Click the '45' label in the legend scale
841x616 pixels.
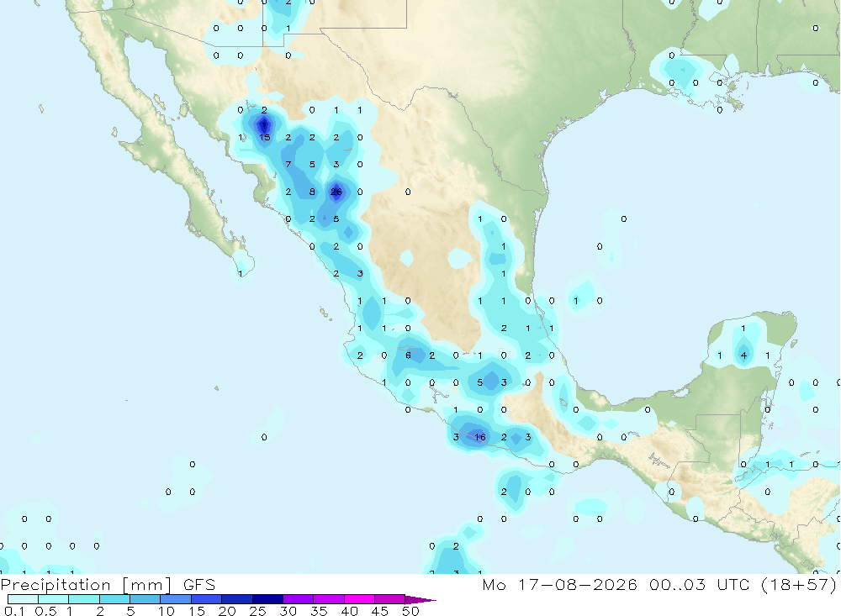tap(380, 611)
